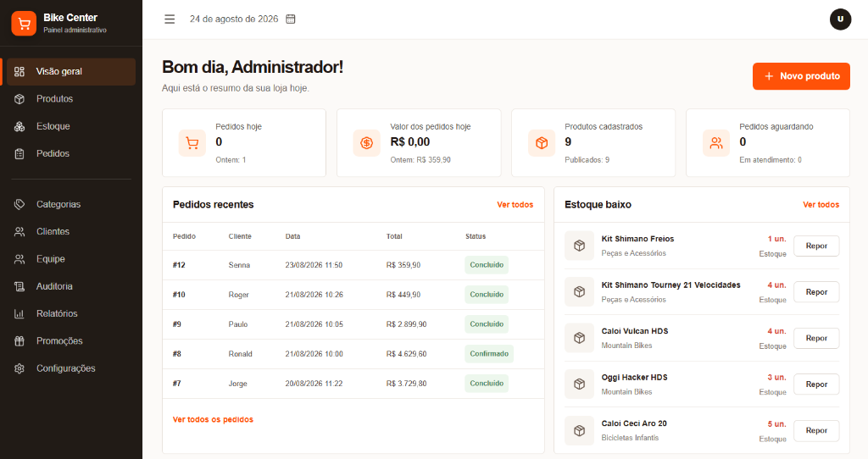This screenshot has height=459, width=868.
Task: Click the Kit Shimano Freios product icon
Action: coord(579,246)
